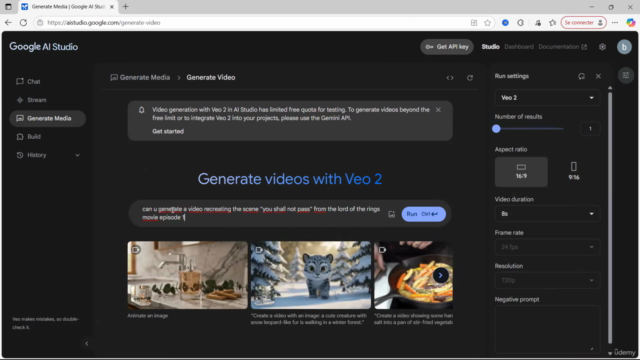This screenshot has height=360, width=640.
Task: Select Generate Media in sidebar
Action: (47, 118)
